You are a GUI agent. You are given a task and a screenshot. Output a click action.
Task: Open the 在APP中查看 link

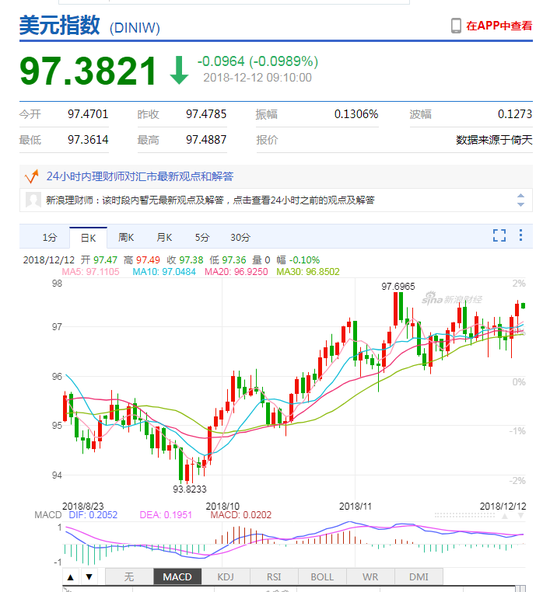click(499, 26)
